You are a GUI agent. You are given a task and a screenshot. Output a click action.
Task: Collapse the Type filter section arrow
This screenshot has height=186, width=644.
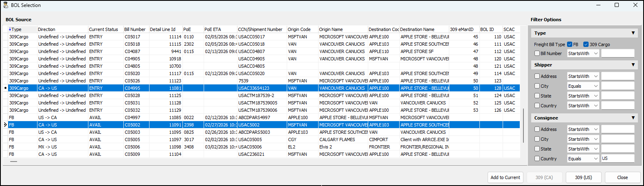click(x=633, y=33)
